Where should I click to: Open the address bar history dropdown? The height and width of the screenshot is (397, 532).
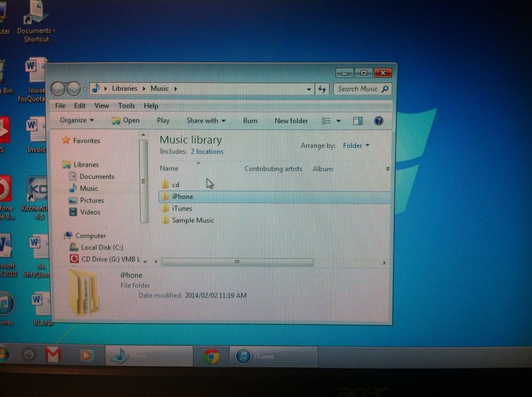click(x=309, y=89)
